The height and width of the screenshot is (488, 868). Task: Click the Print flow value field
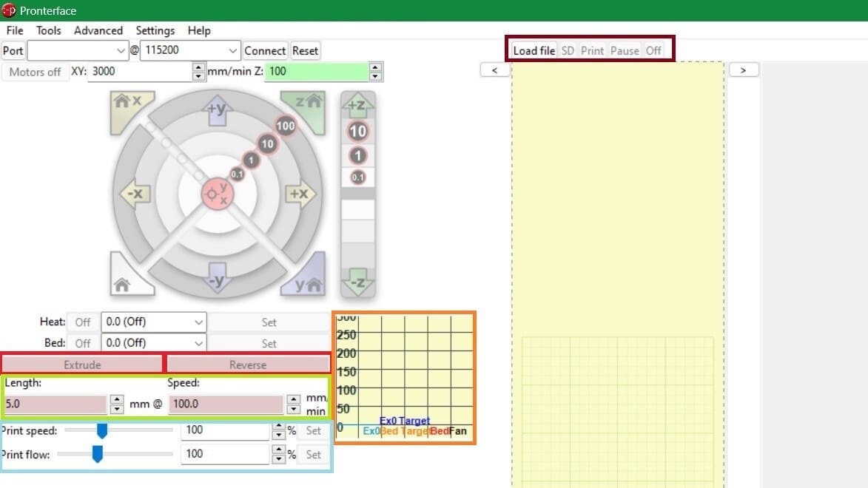(x=226, y=454)
